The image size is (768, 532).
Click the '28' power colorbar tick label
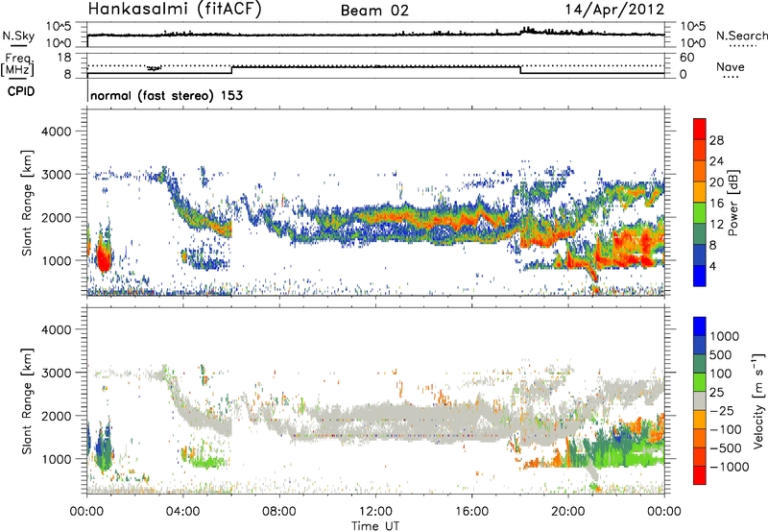point(716,140)
